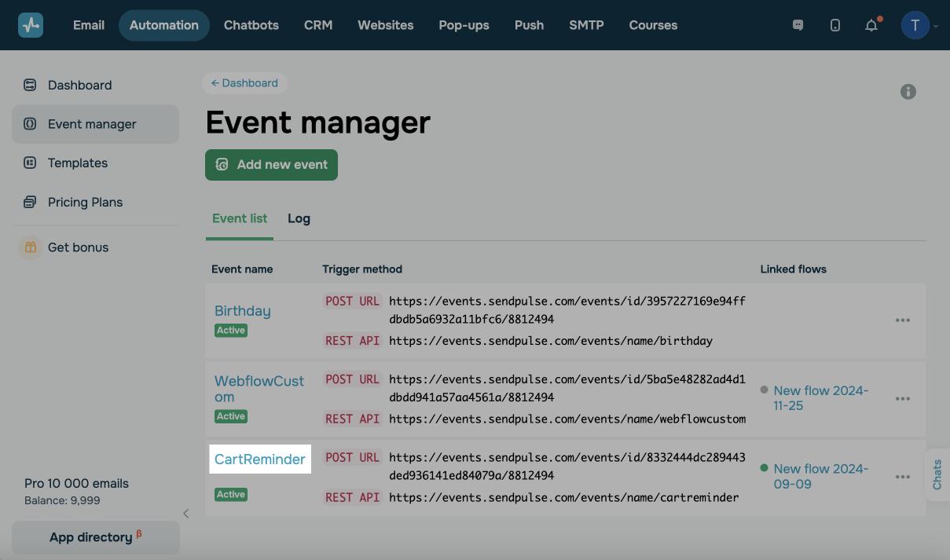950x560 pixels.
Task: Expand options menu for Birthday event
Action: [903, 320]
